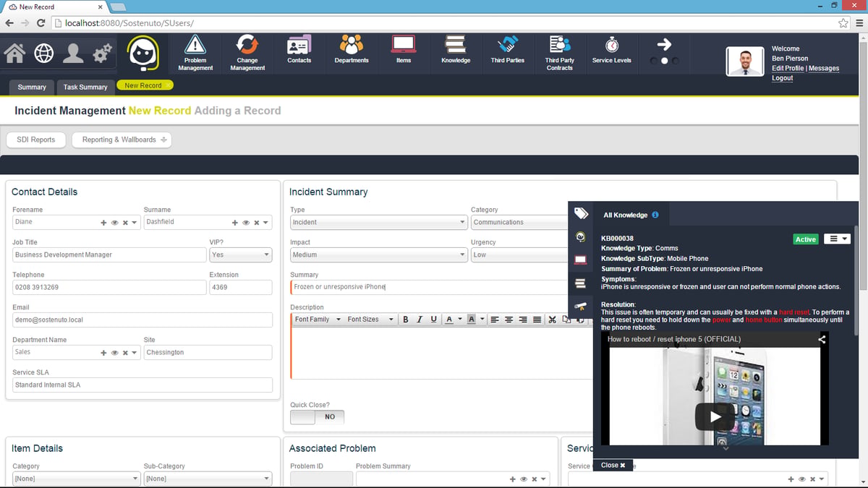Screen dimensions: 868x488
Task: Click the telescope icon in knowledge sidebar
Action: 580,306
